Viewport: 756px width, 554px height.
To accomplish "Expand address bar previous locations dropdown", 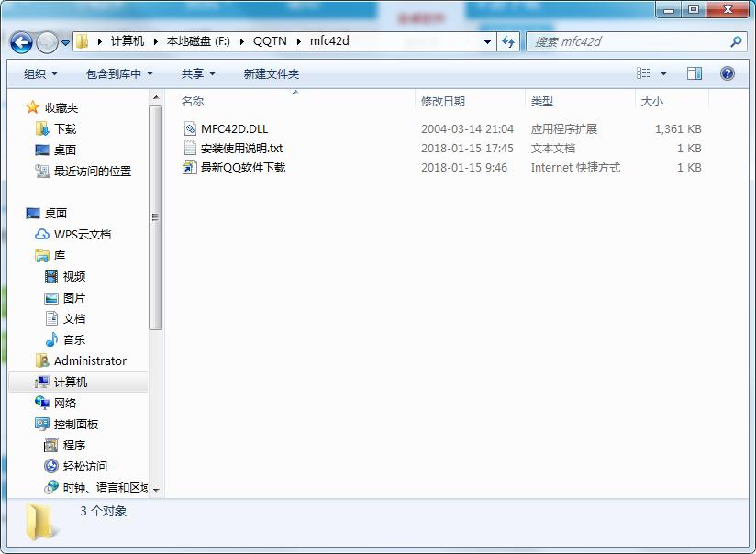I will click(488, 42).
